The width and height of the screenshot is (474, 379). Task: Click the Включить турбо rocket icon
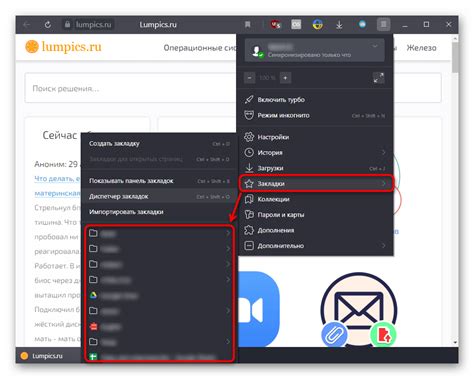pos(249,99)
